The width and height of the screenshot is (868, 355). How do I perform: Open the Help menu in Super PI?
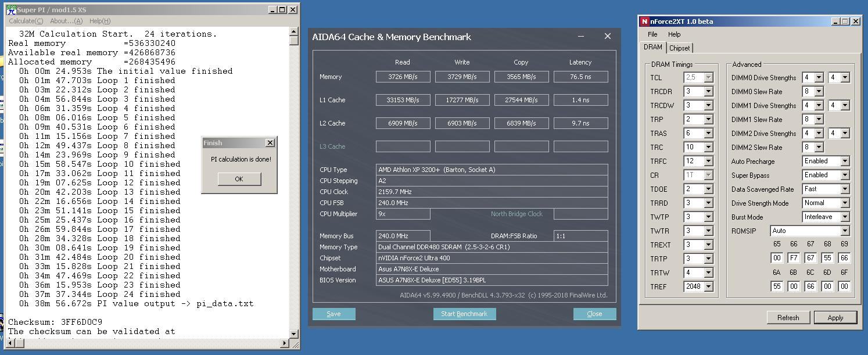click(x=100, y=21)
